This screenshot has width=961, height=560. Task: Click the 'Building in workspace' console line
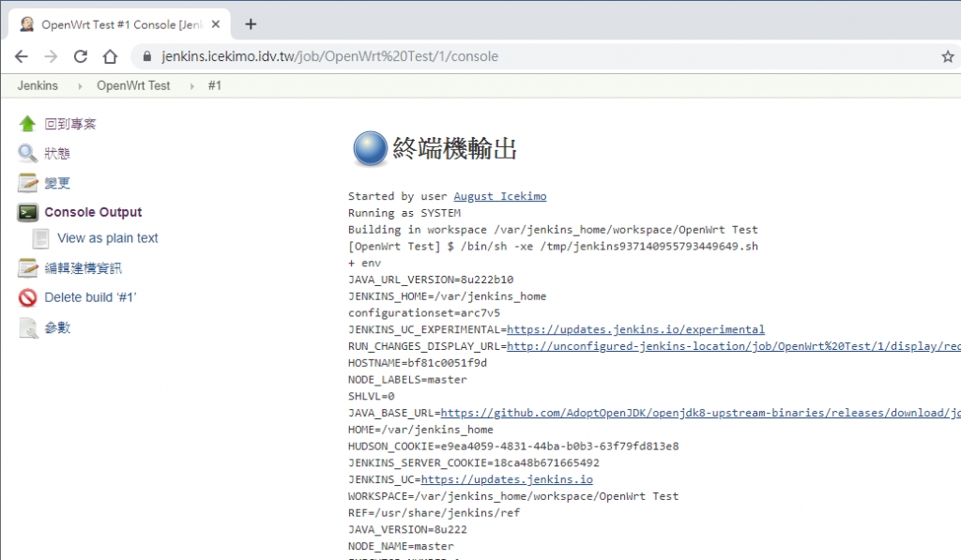pos(553,229)
